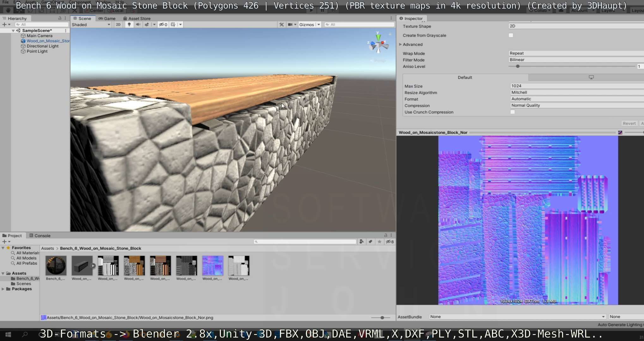Open Resize Algorithm dropdown

coord(577,92)
